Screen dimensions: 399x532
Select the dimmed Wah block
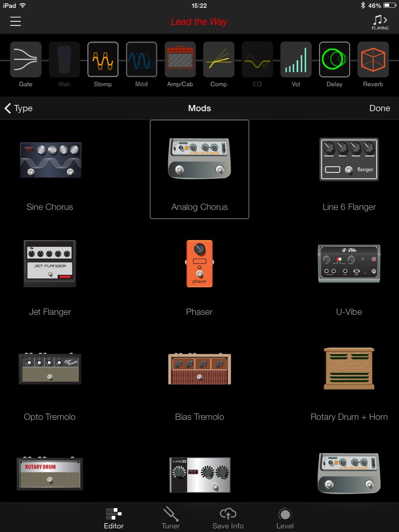click(64, 60)
